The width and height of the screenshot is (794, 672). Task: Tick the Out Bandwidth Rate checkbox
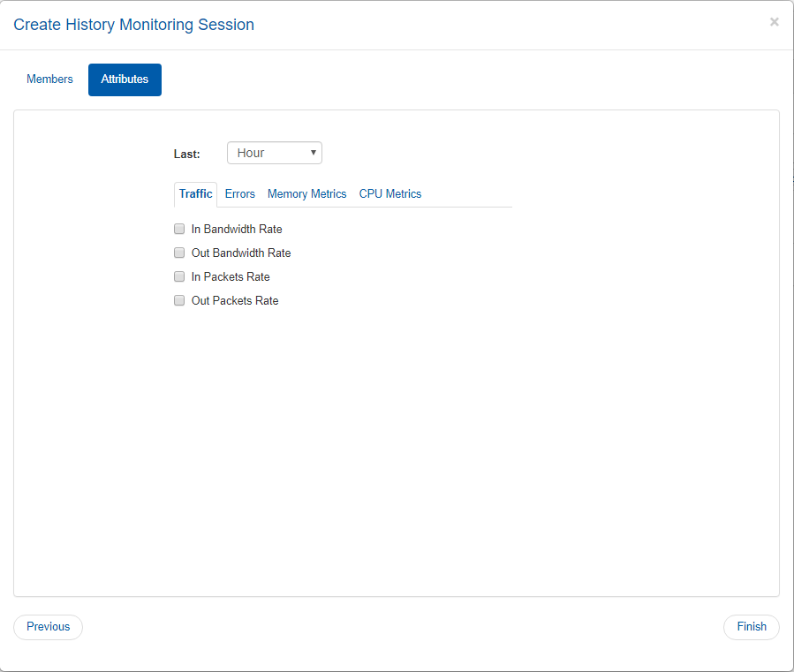pos(179,253)
